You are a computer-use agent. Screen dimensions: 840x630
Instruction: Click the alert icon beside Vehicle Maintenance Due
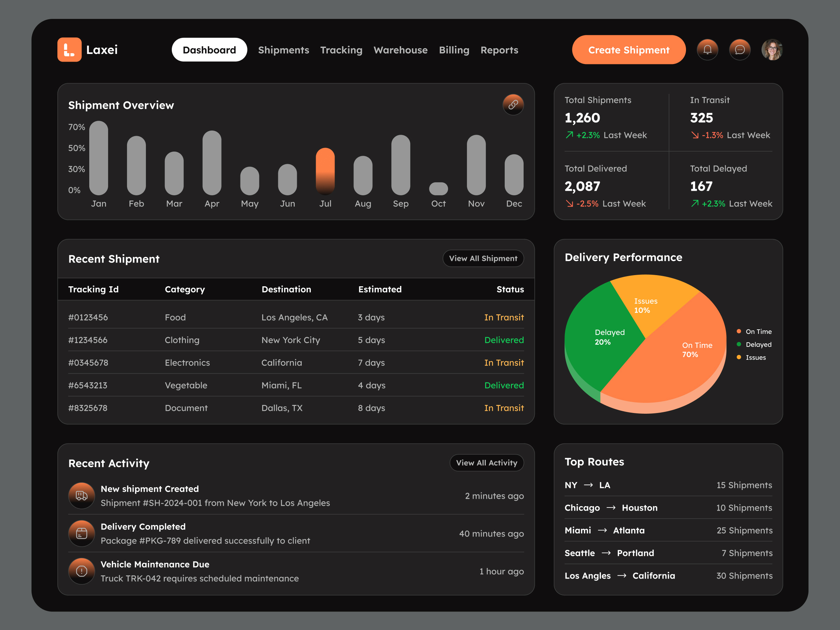81,571
